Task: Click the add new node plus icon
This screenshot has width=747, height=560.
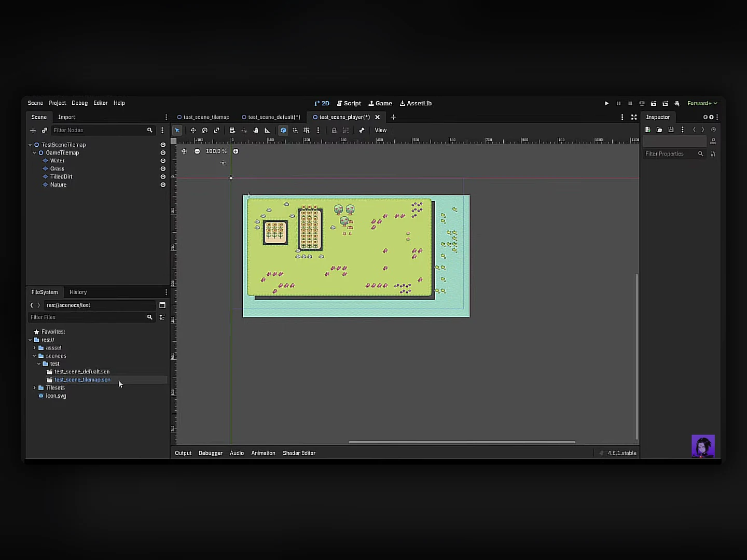Action: pos(33,130)
